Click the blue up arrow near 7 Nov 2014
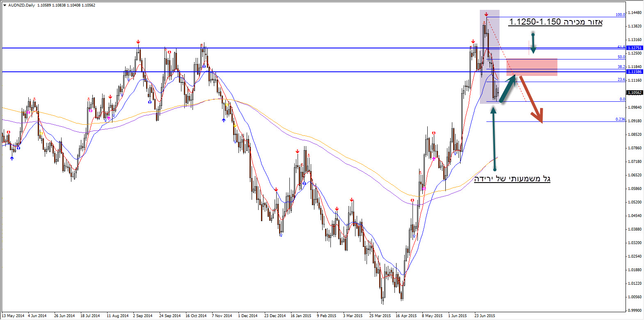This screenshot has height=320, width=644. point(224,120)
